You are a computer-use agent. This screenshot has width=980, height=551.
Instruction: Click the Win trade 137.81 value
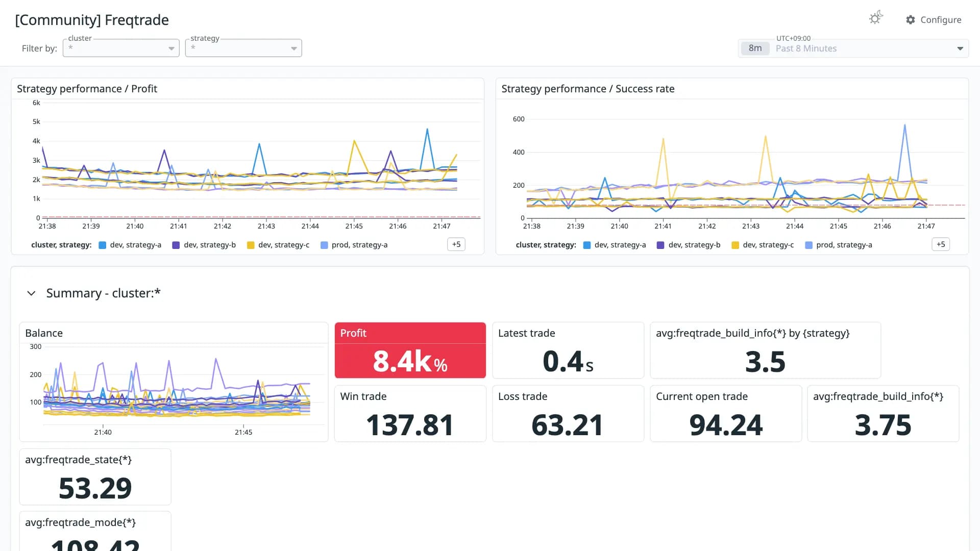click(410, 424)
